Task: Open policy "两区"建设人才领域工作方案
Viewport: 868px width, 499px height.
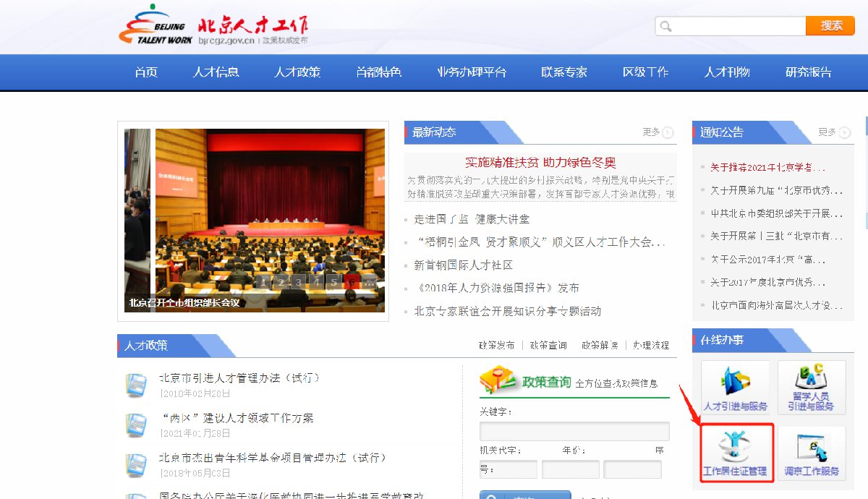Action: [237, 418]
